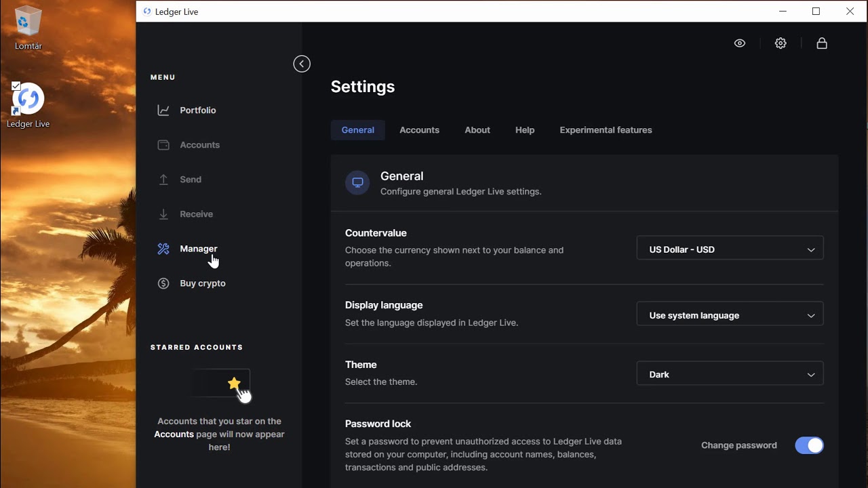Open Buy crypto label in the sidebar
Image resolution: width=868 pixels, height=488 pixels.
coord(203,283)
